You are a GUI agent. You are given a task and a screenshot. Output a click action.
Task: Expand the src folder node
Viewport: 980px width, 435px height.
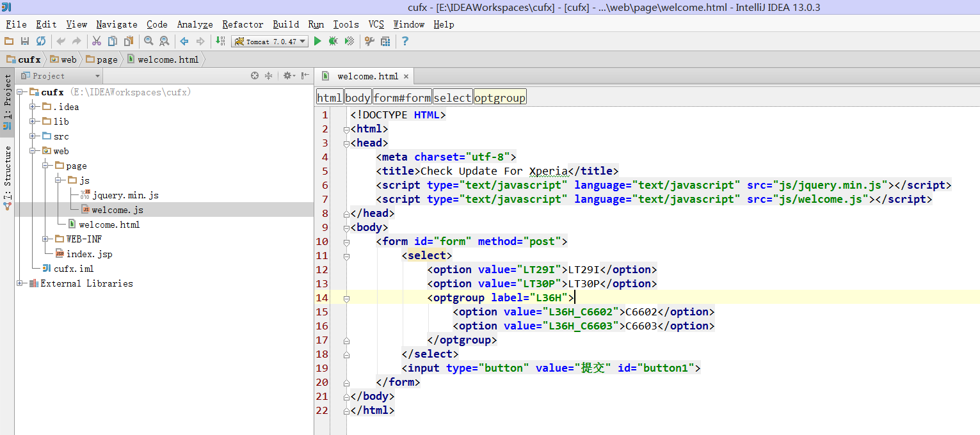33,136
